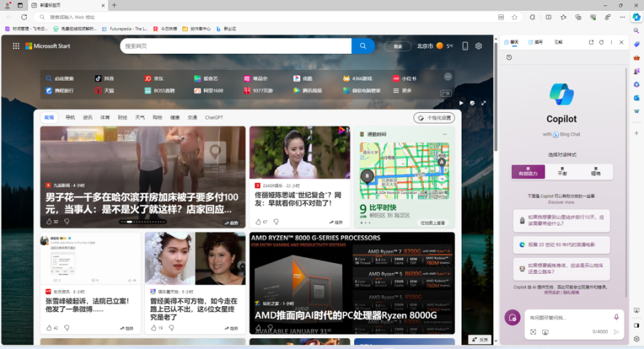Play the background wallpaper video
The height and width of the screenshot is (349, 644).
click(x=461, y=103)
